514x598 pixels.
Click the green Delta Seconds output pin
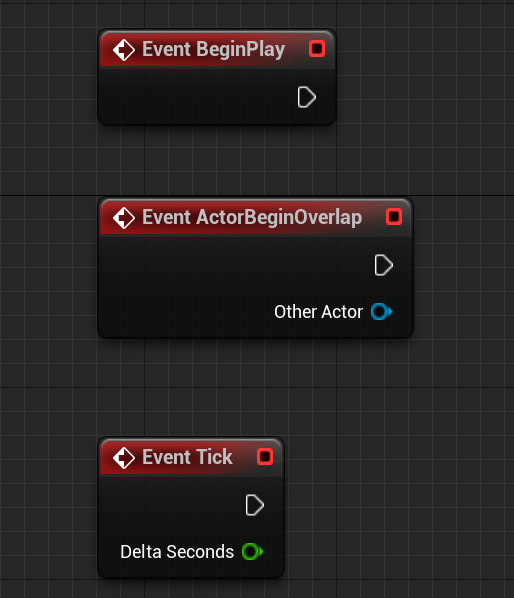[x=252, y=551]
